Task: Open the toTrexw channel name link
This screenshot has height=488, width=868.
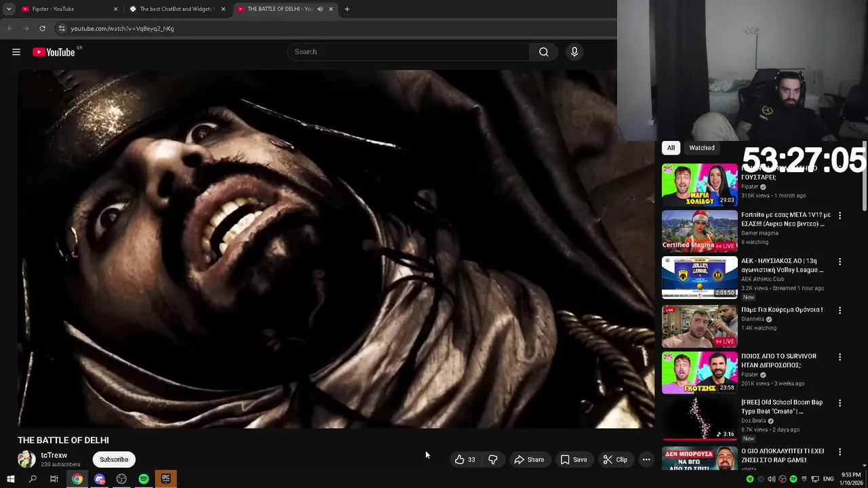Action: (x=54, y=455)
